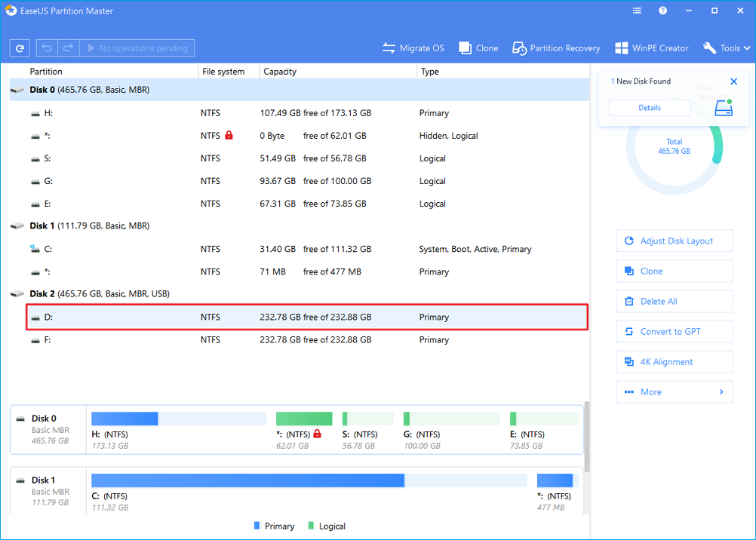756x540 pixels.
Task: Click the C: partition bar on Disk 1
Action: (x=247, y=480)
